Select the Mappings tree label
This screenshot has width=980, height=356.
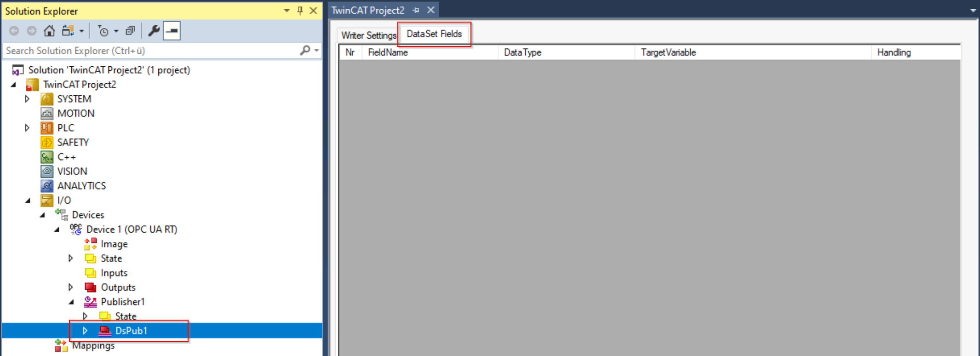(93, 345)
